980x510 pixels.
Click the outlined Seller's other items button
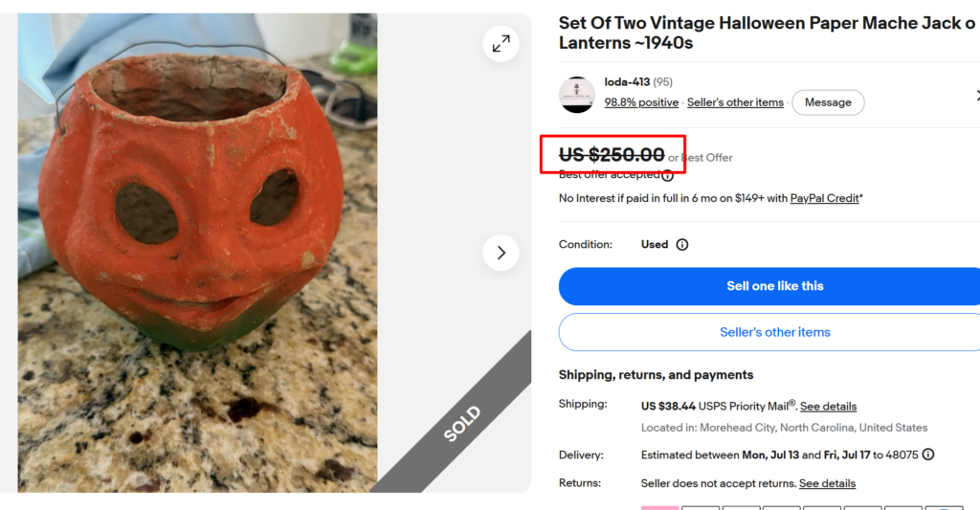(775, 332)
